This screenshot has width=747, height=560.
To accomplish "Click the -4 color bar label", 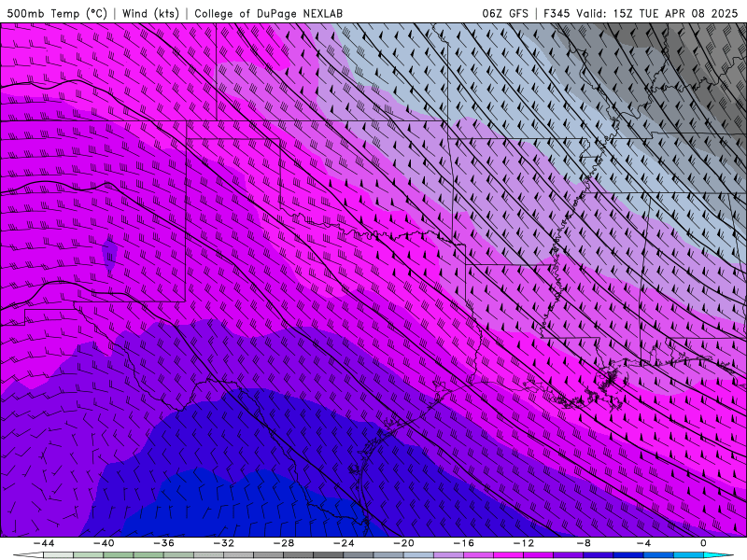I will [x=643, y=543].
